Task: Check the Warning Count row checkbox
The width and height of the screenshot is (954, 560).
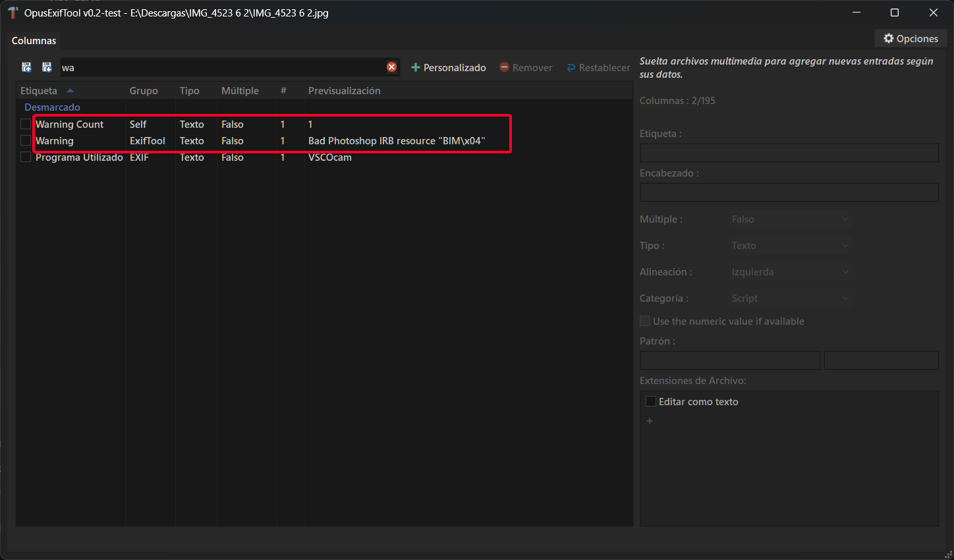Action: point(26,124)
